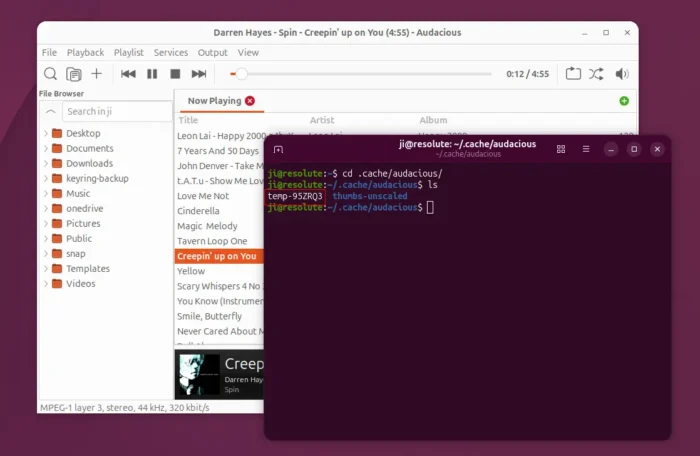Click the open files icon in toolbar
The image size is (700, 456).
(74, 74)
